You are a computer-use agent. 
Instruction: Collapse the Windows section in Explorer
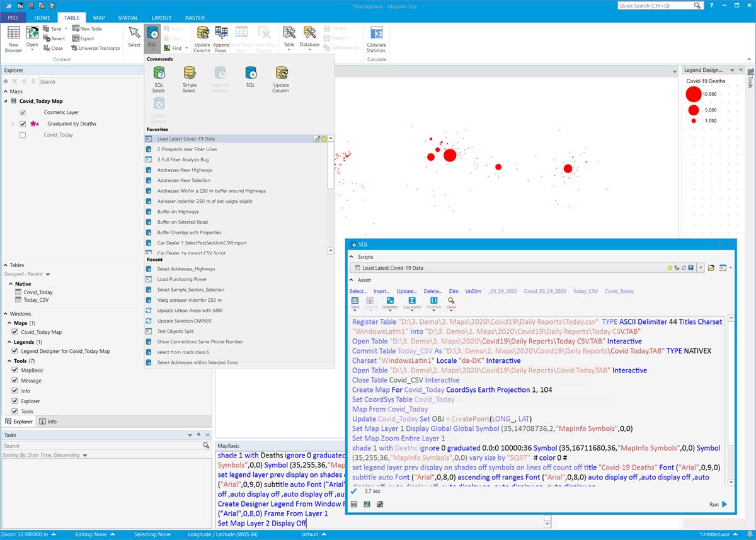coord(5,313)
